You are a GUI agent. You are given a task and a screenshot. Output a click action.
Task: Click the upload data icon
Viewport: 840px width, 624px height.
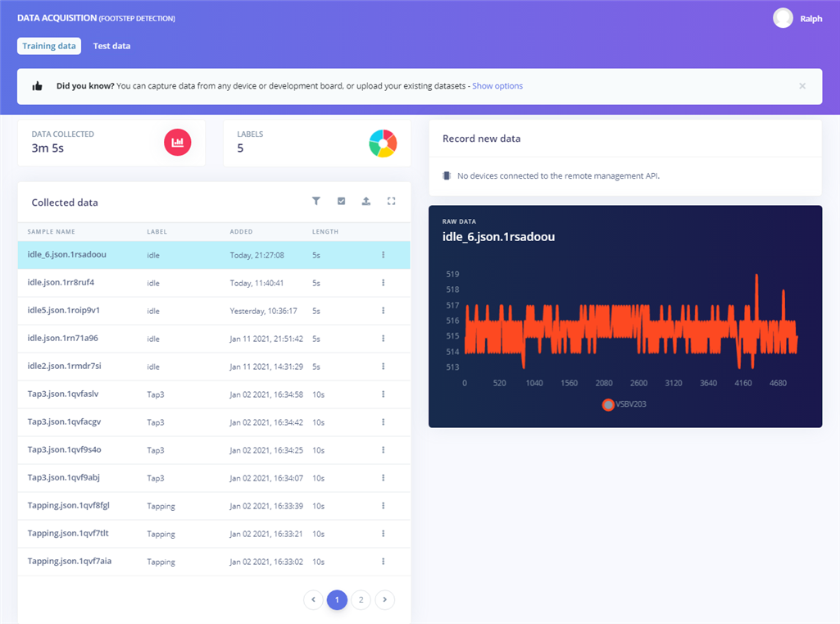click(x=366, y=201)
